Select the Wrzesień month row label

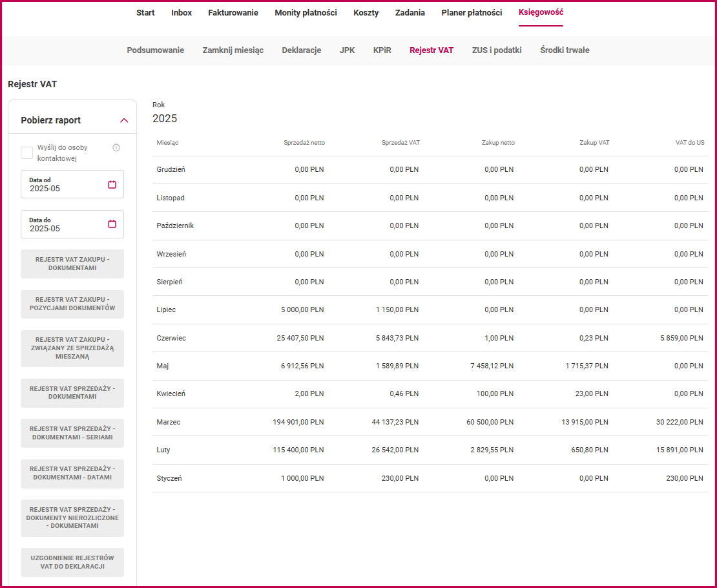pos(171,255)
